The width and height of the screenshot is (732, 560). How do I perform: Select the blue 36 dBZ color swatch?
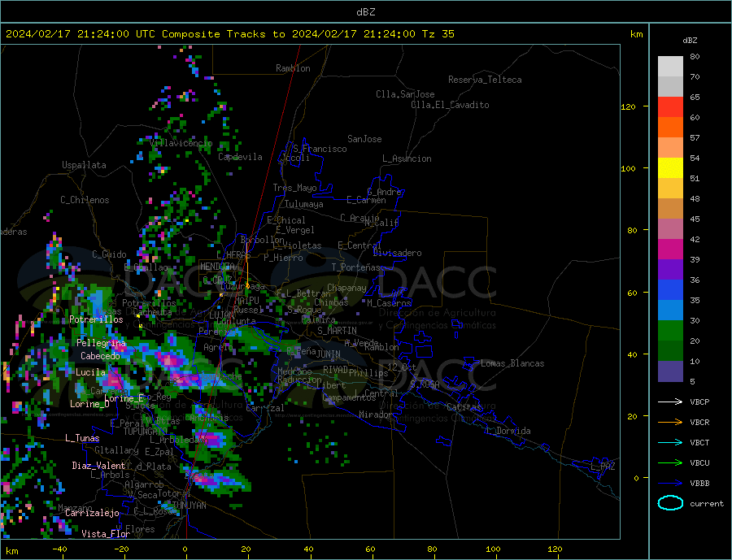(x=670, y=290)
